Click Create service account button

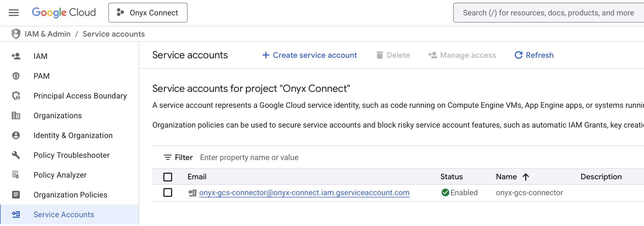click(310, 55)
